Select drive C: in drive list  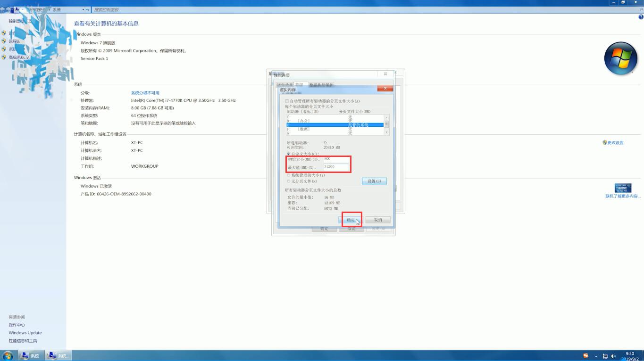click(335, 116)
